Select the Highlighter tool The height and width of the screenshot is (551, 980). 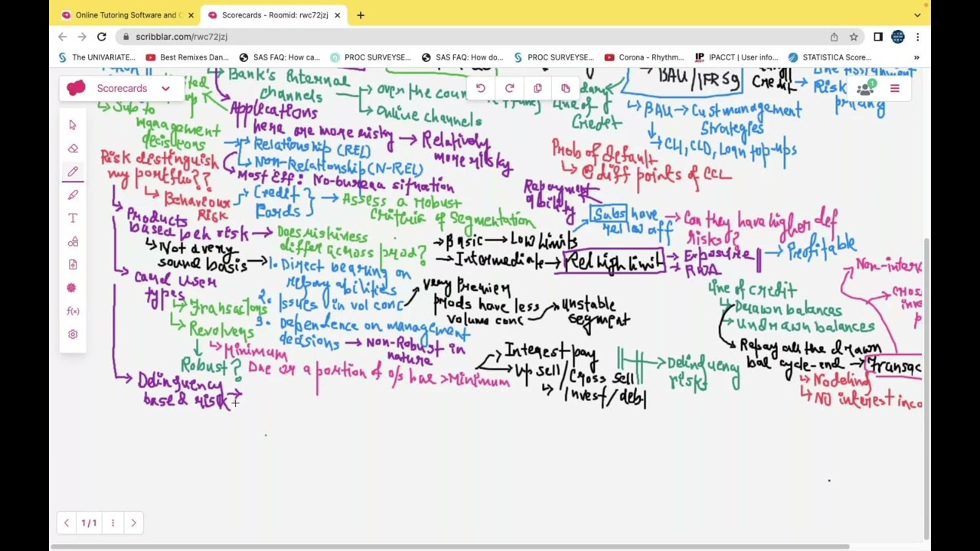click(73, 195)
